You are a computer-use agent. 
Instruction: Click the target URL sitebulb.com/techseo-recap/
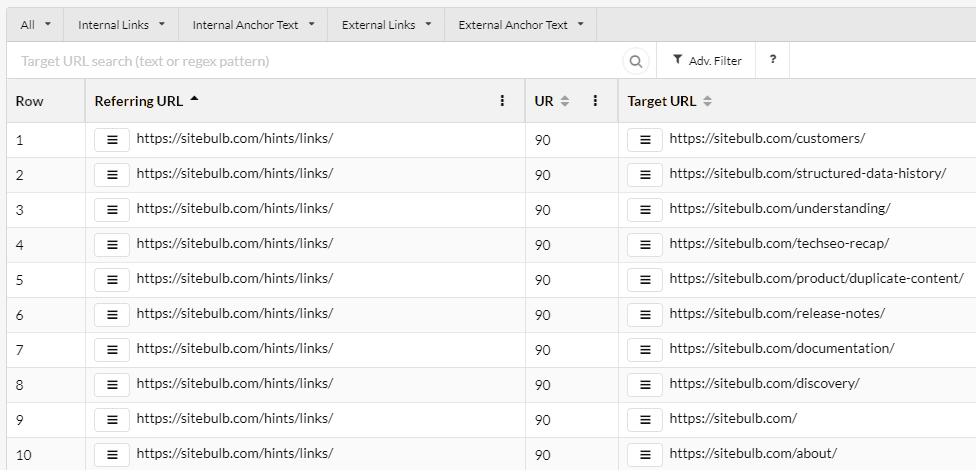[779, 243]
